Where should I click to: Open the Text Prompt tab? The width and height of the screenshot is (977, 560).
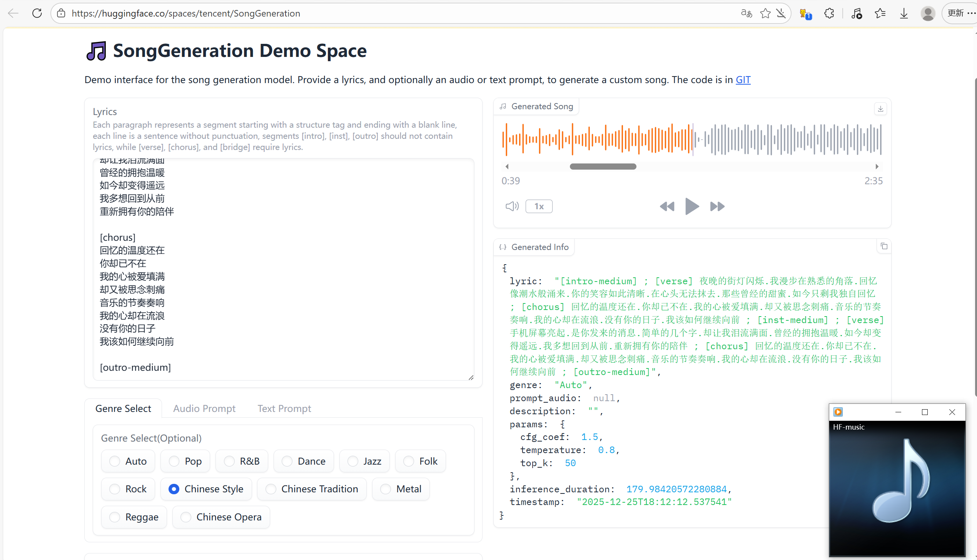[x=284, y=408]
